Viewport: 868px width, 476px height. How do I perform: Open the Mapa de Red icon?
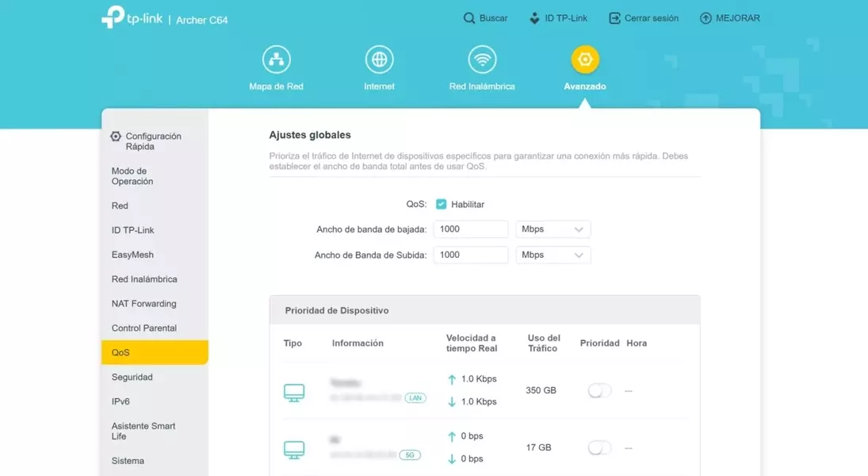pyautogui.click(x=276, y=59)
